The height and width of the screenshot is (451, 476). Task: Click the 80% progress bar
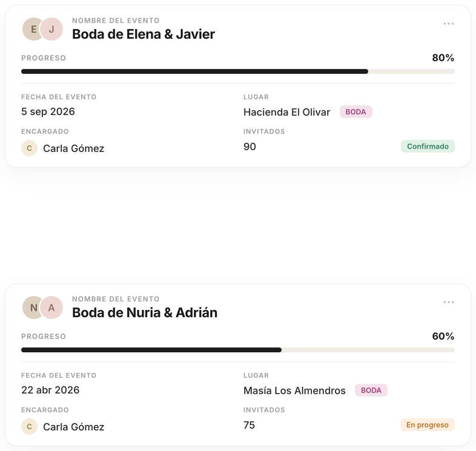click(238, 71)
